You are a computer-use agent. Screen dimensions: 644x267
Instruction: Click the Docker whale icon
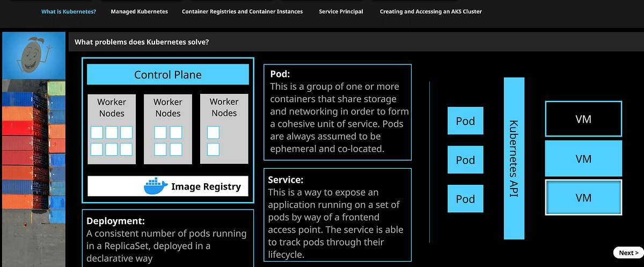156,186
